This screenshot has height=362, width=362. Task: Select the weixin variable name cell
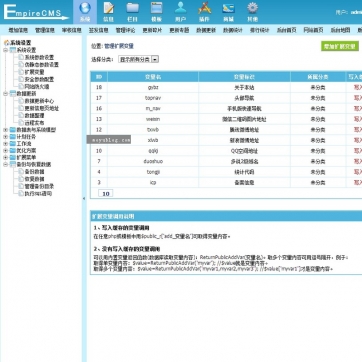click(x=153, y=119)
